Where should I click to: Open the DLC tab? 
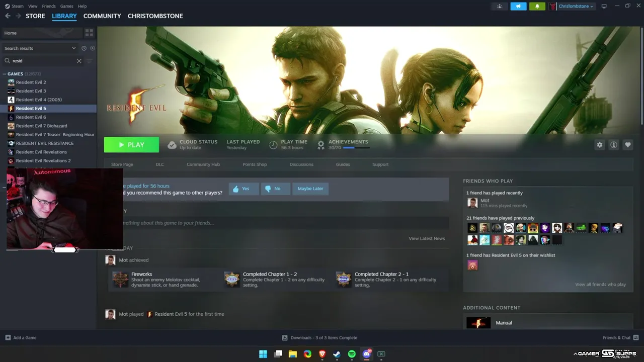[x=160, y=164]
